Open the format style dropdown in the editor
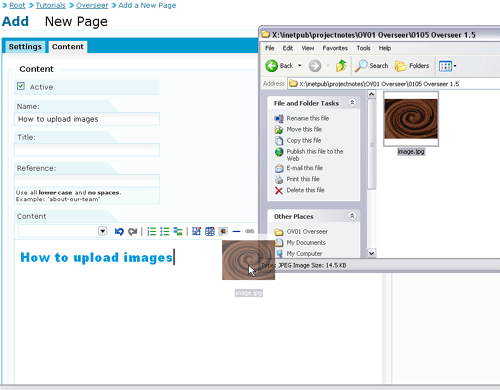Screen dimensions: 500x390 point(102,231)
